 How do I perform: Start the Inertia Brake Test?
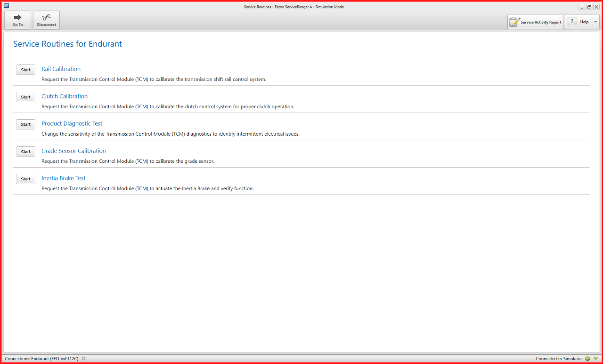[25, 179]
